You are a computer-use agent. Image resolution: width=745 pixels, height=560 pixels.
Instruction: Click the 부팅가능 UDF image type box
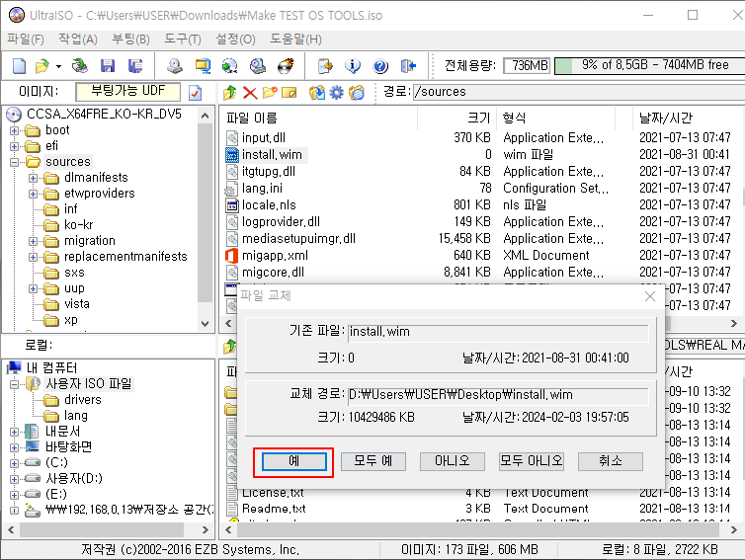(128, 91)
